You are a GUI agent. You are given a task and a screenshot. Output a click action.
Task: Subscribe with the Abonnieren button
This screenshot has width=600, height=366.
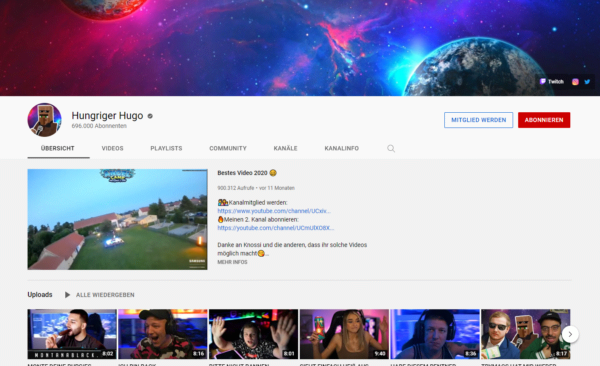click(x=544, y=120)
